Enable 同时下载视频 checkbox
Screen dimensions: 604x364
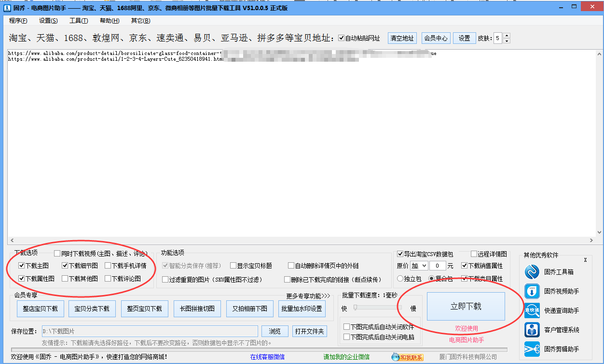pos(57,253)
